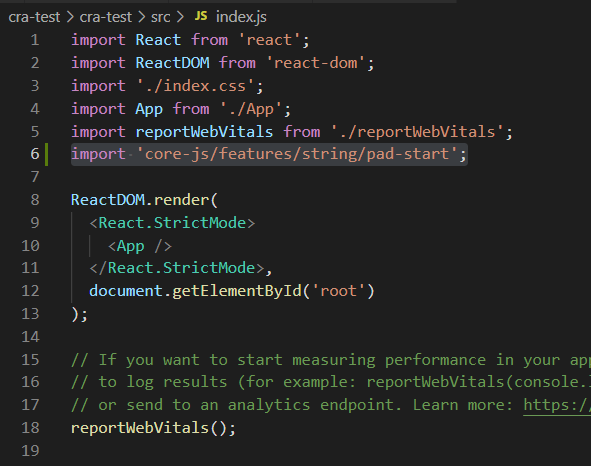Click './index.css' import path

coord(196,86)
